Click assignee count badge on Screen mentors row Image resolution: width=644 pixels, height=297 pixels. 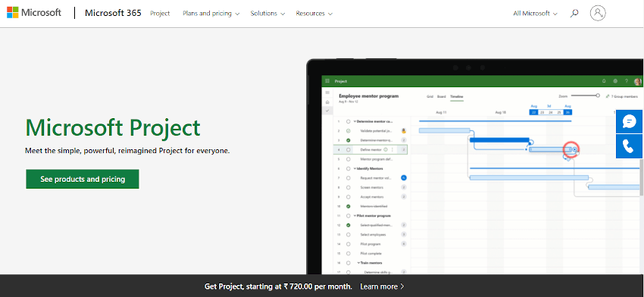(404, 187)
